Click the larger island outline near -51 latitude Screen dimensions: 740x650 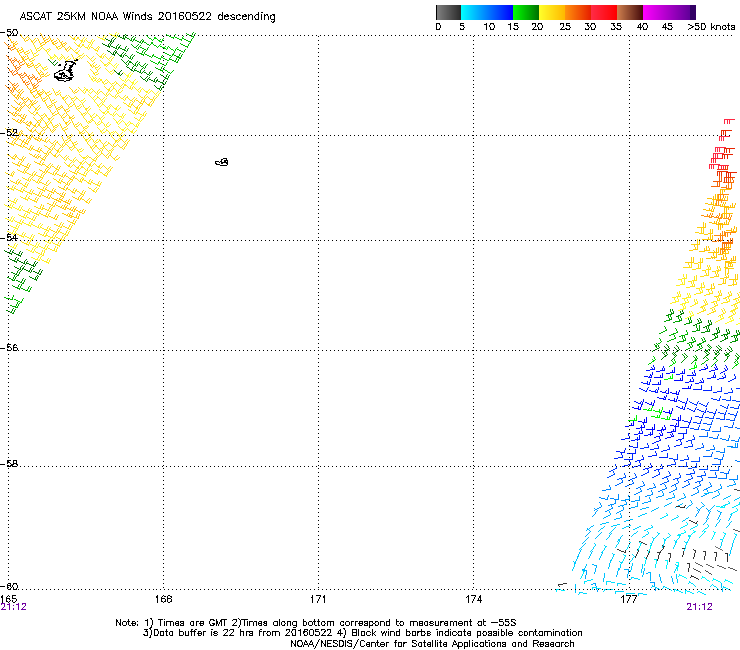point(65,71)
